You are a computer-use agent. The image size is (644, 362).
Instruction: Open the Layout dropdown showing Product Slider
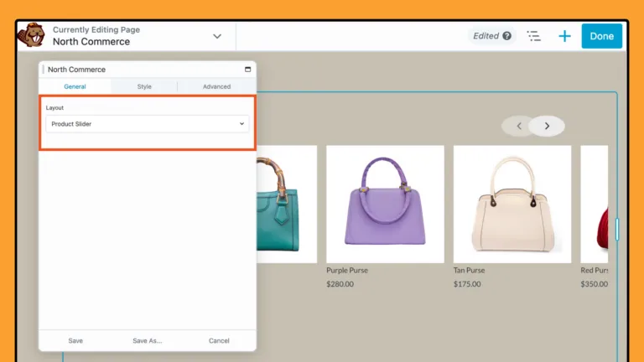point(147,124)
